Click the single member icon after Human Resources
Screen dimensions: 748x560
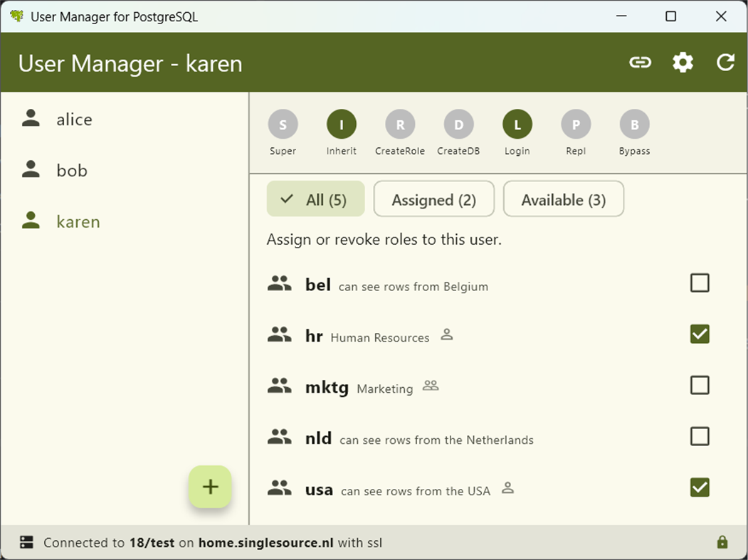point(446,334)
